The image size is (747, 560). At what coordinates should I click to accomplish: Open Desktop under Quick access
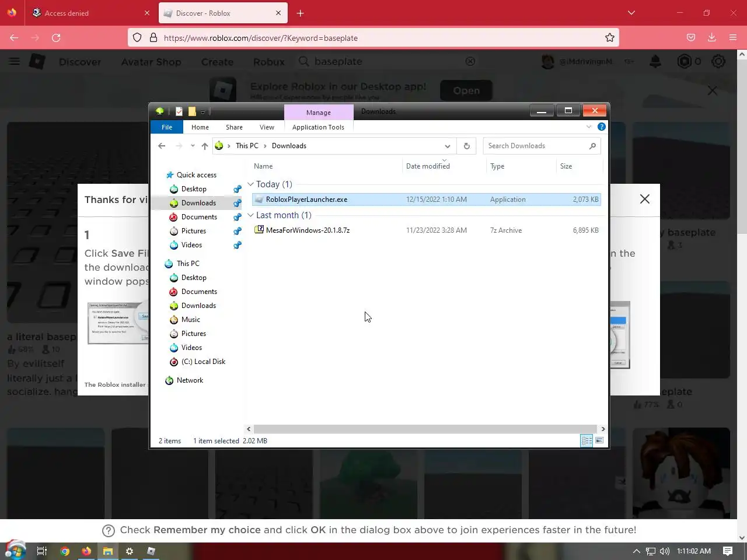[194, 189]
